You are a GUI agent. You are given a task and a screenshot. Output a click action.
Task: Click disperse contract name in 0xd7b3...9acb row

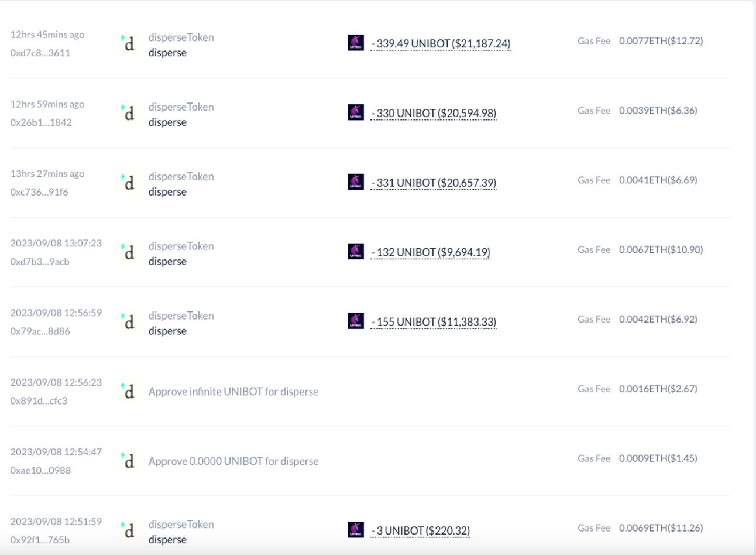click(167, 262)
